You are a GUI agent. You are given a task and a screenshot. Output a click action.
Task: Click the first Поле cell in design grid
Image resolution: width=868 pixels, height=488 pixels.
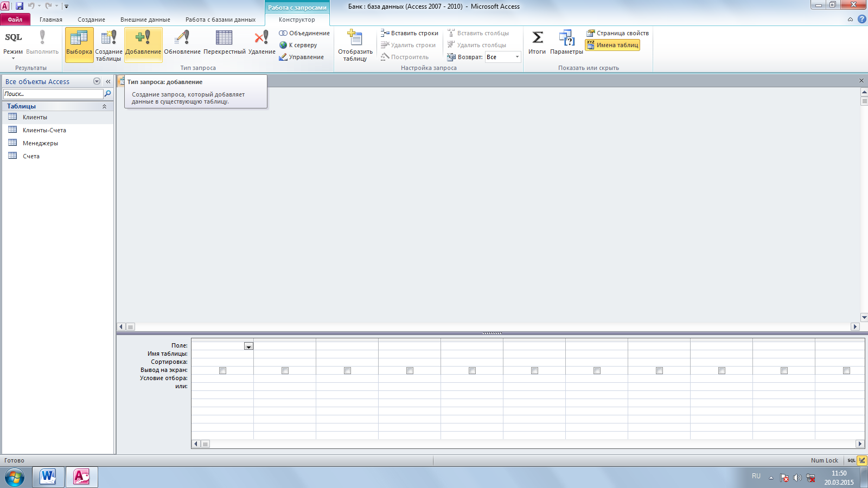[x=222, y=346]
